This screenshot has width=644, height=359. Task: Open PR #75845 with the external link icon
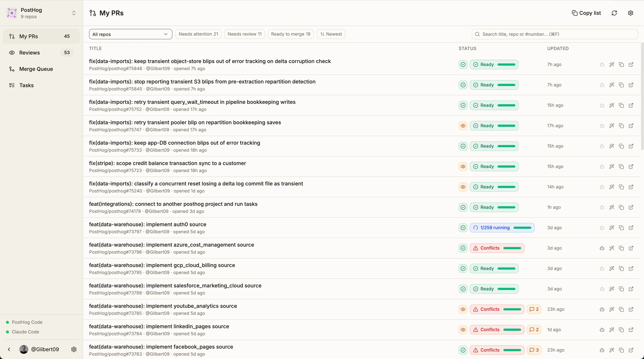tap(631, 85)
